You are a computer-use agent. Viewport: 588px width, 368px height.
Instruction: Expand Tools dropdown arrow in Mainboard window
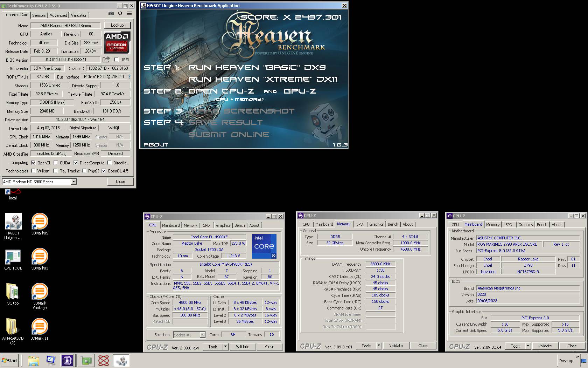pos(528,346)
